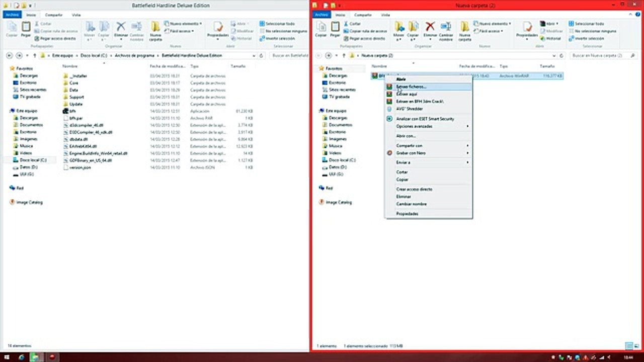Select the version.json file
Screen dimensions: 644x362
coord(80,167)
